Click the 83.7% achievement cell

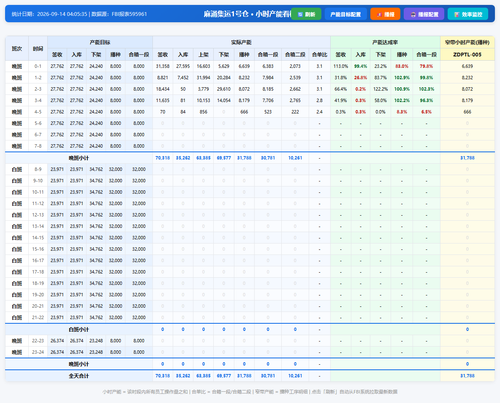click(380, 77)
